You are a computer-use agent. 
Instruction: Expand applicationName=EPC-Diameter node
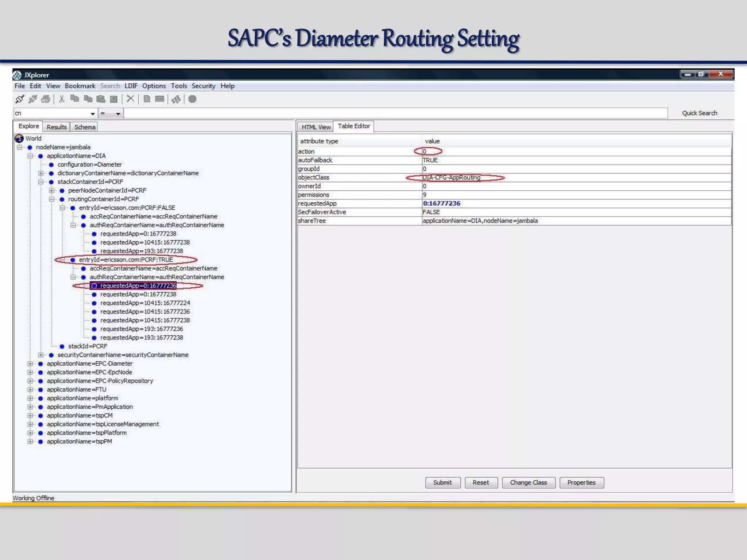pyautogui.click(x=30, y=364)
